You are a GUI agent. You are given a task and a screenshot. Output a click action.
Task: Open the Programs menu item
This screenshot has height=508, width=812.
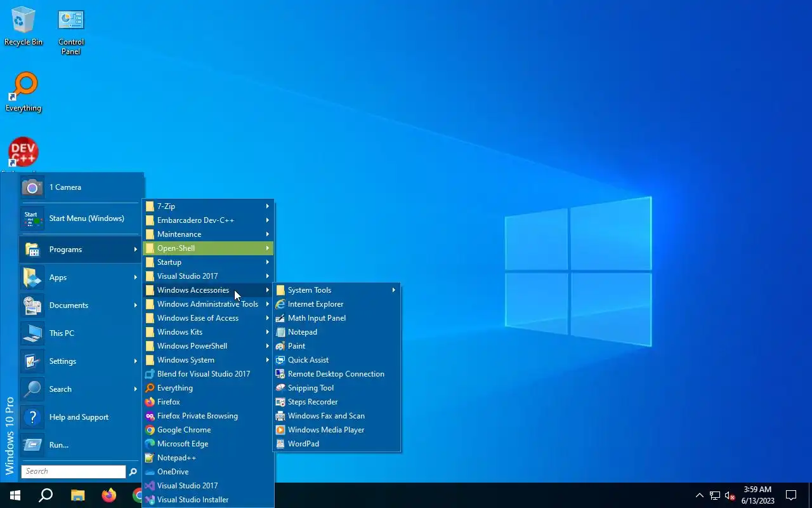click(79, 250)
